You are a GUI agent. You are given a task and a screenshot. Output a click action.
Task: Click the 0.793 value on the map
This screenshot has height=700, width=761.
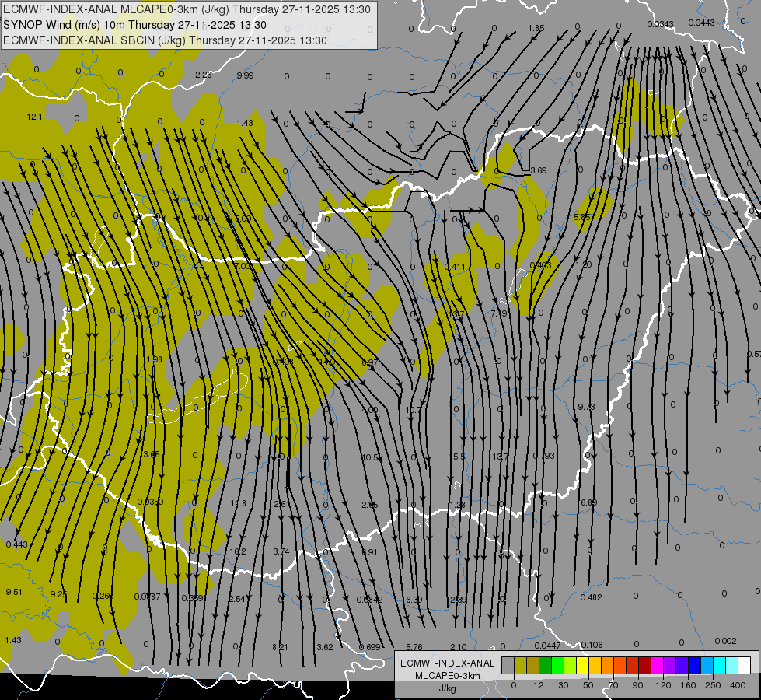click(543, 456)
